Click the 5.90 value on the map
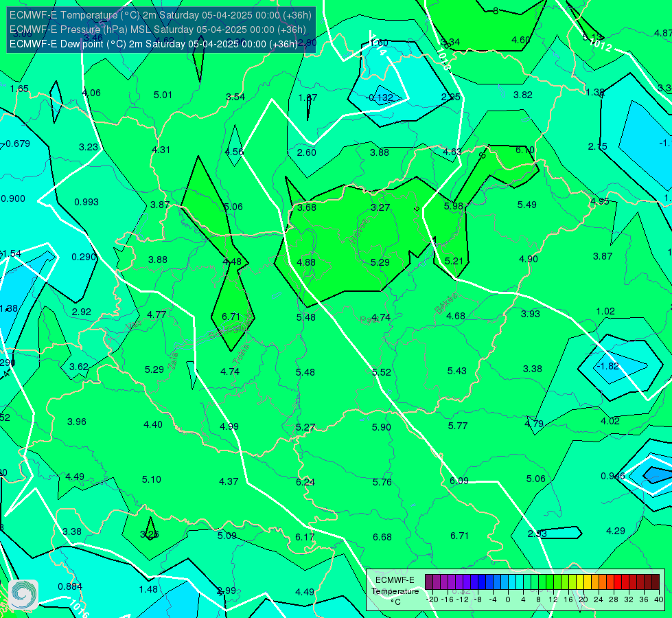672x618 pixels. click(x=381, y=427)
